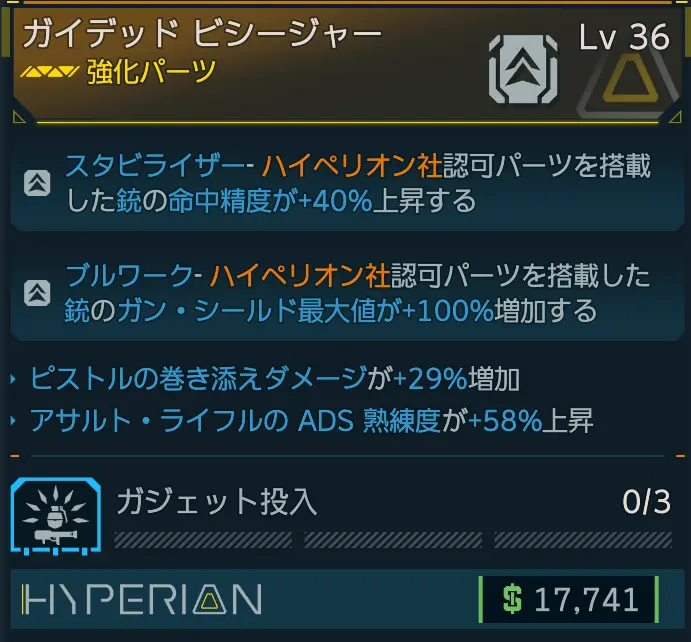Select the first ガジェット投入 progress segment
This screenshot has width=691, height=642.
point(203,540)
